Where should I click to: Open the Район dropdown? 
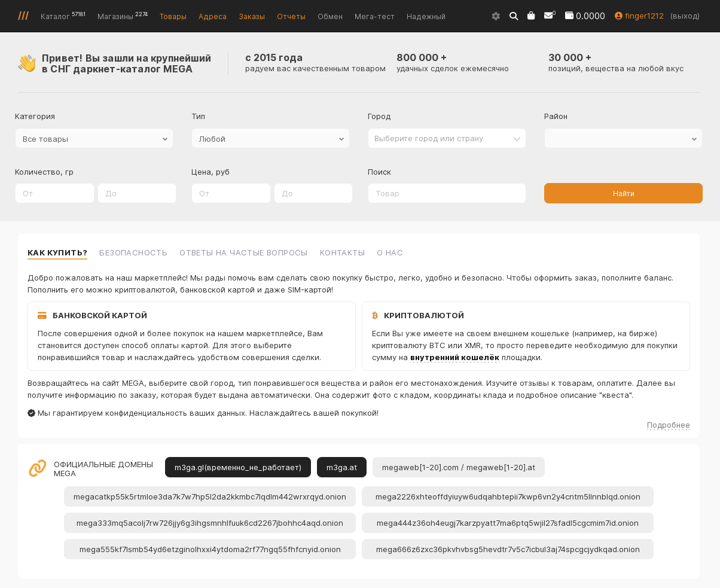(623, 139)
